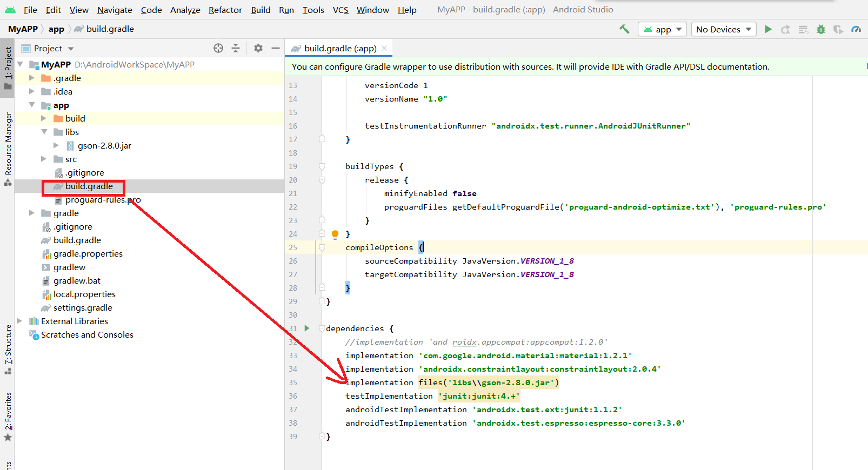The height and width of the screenshot is (470, 868).
Task: Click the versionName "1.0" code line
Action: (x=406, y=99)
